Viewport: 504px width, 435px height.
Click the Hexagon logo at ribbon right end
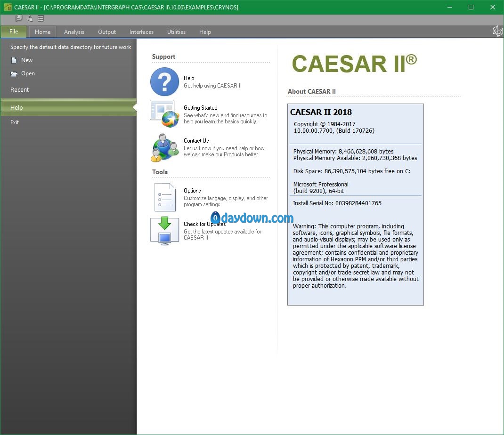497,31
